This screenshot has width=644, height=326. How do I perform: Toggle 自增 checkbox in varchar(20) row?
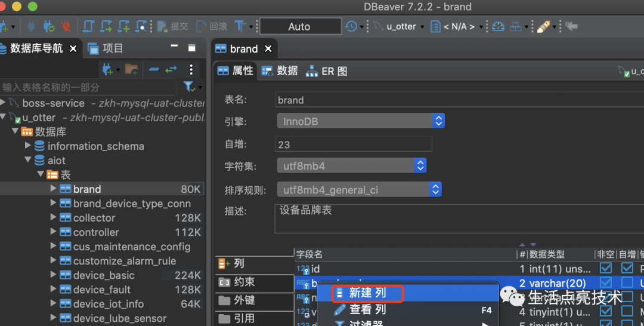tap(627, 282)
